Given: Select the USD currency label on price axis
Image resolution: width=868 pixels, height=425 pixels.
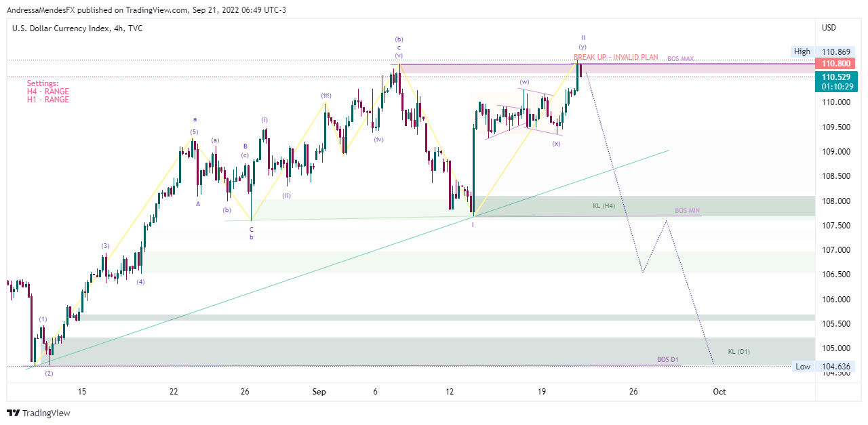Looking at the screenshot, I should click(x=829, y=28).
